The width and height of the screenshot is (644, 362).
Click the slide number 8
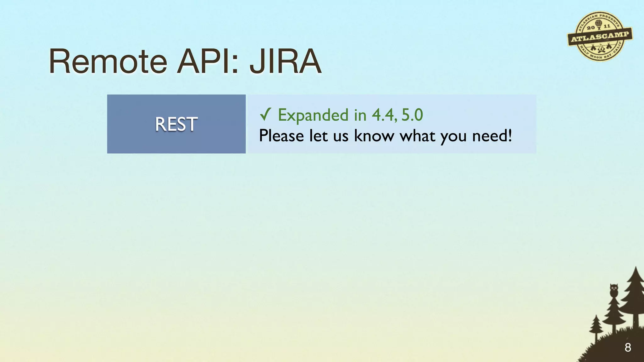[x=628, y=347]
